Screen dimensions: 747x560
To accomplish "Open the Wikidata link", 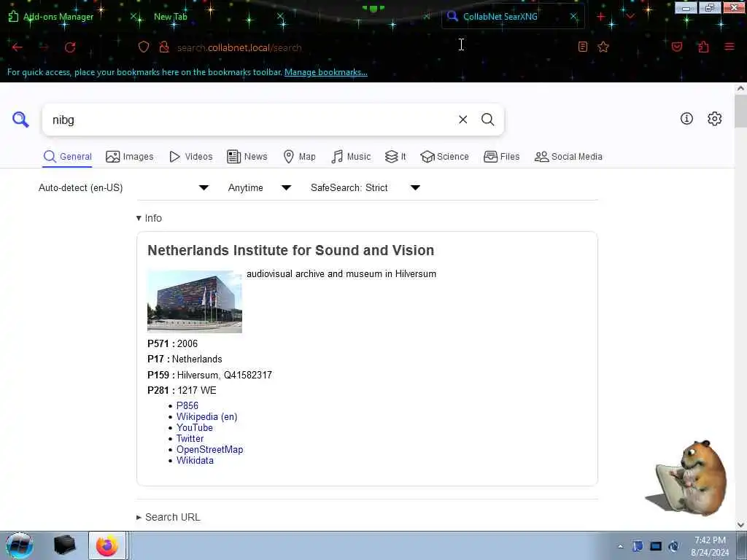I will pos(195,461).
